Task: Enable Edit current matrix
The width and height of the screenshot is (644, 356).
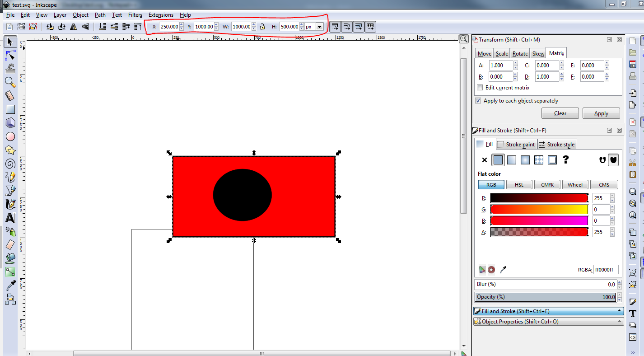Action: coord(480,87)
